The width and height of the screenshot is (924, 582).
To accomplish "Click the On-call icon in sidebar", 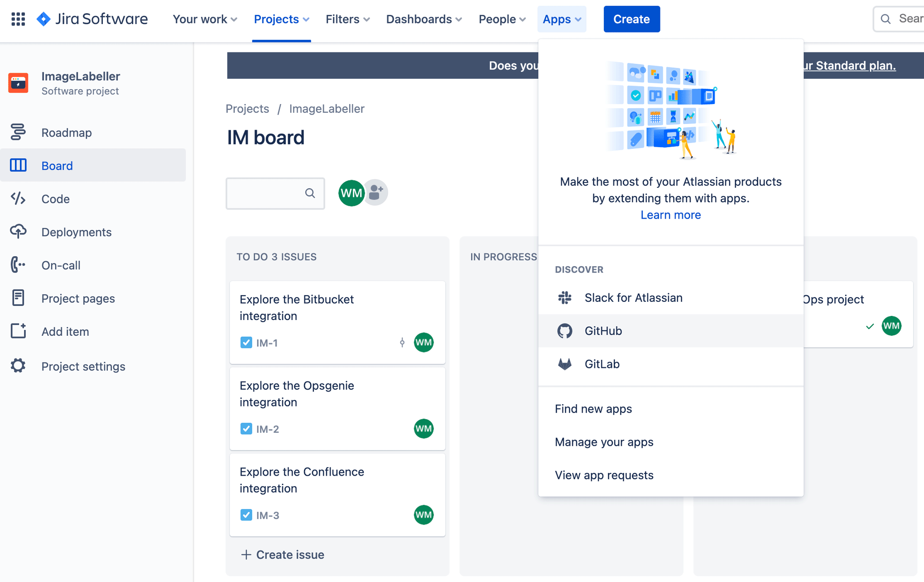I will click(18, 265).
